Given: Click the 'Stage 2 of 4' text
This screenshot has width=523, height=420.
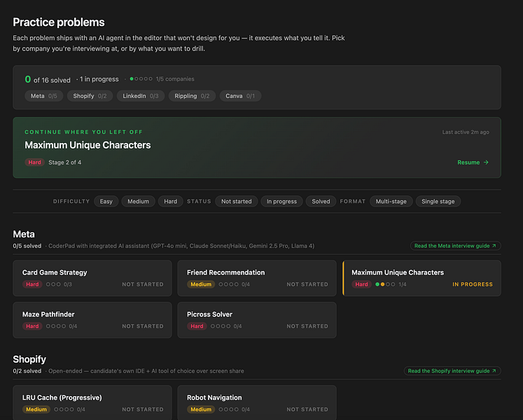Looking at the screenshot, I should point(64,162).
